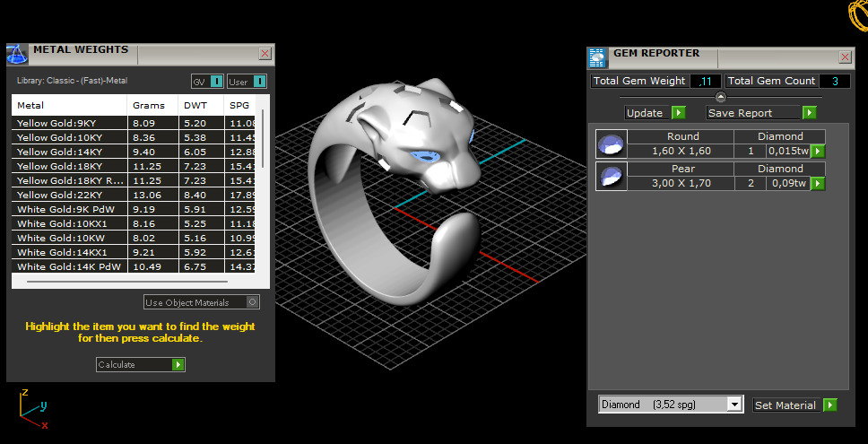Select the Yellow Gold:22KY row
The width and height of the screenshot is (868, 444).
(x=134, y=195)
